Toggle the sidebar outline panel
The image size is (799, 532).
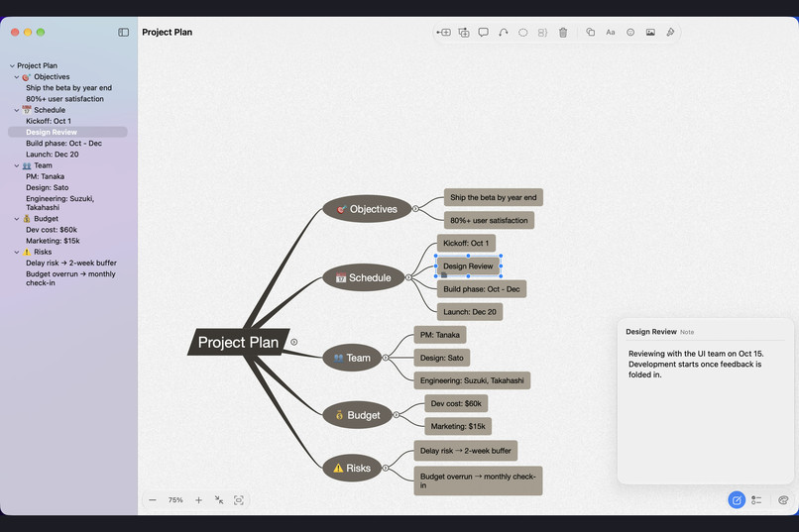coord(123,32)
